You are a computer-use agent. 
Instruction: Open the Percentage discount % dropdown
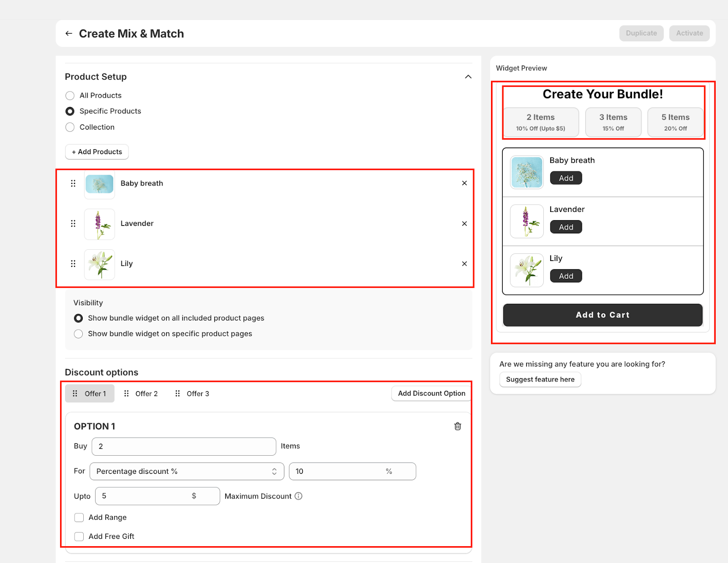(187, 472)
